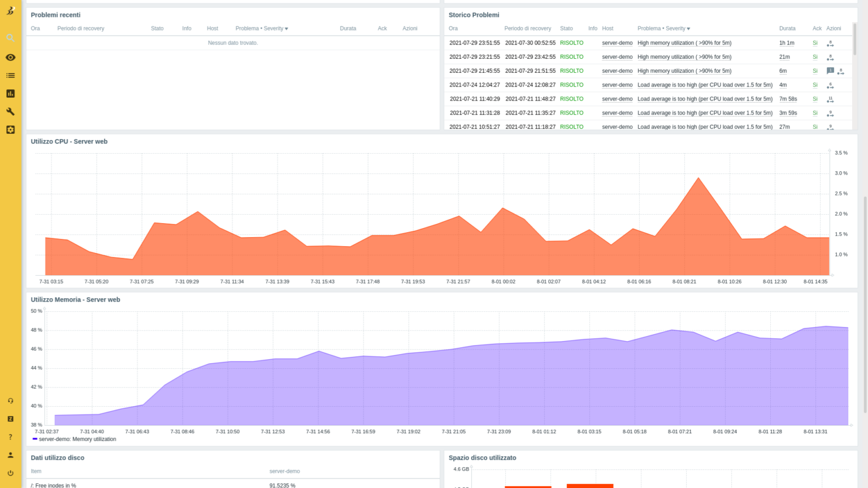Show actions for the 1h 1m problem
This screenshot has width=868, height=488.
[x=830, y=43]
